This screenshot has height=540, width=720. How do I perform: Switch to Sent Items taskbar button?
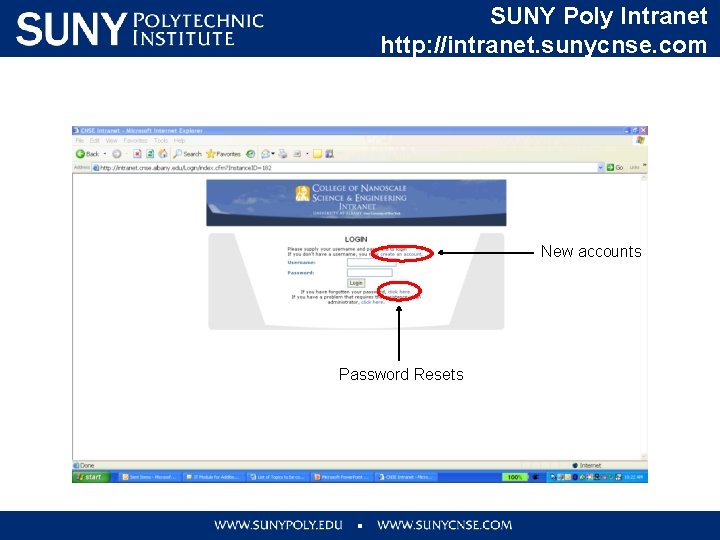point(149,477)
